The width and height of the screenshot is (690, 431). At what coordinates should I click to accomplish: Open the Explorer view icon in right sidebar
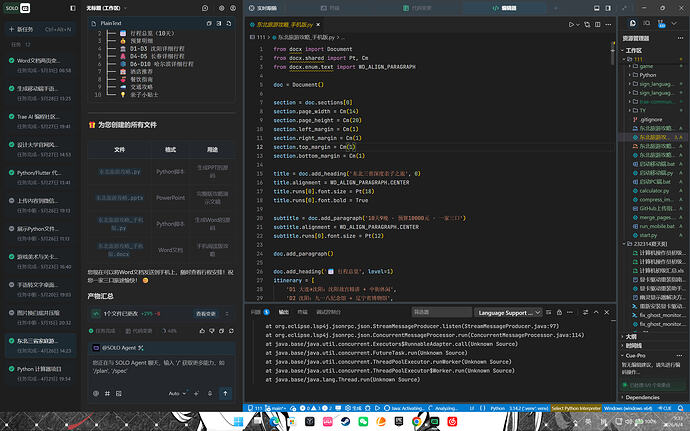633,23
